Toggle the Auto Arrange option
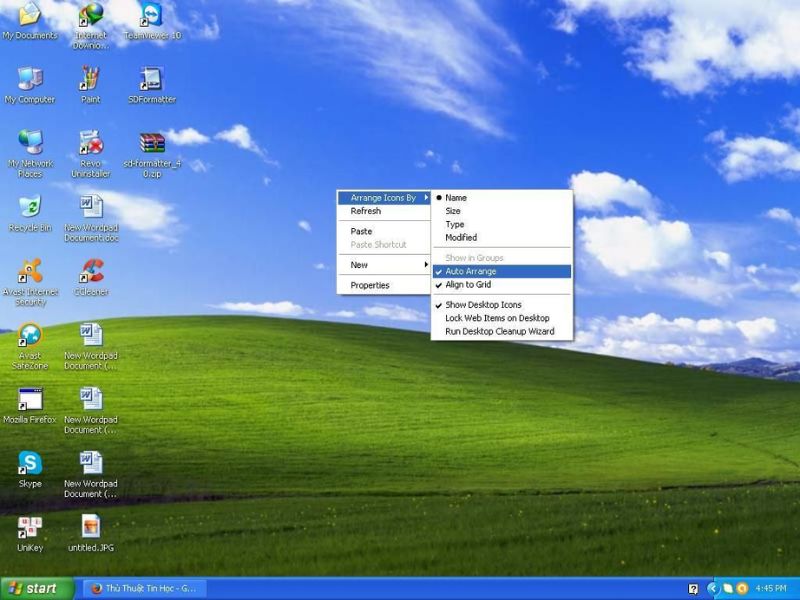800x600 pixels. point(502,271)
